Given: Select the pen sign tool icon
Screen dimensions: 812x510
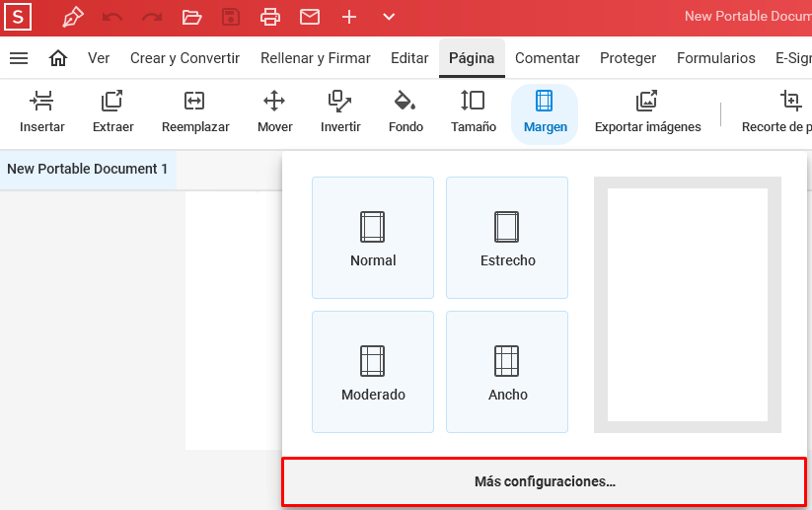Looking at the screenshot, I should coord(72,17).
